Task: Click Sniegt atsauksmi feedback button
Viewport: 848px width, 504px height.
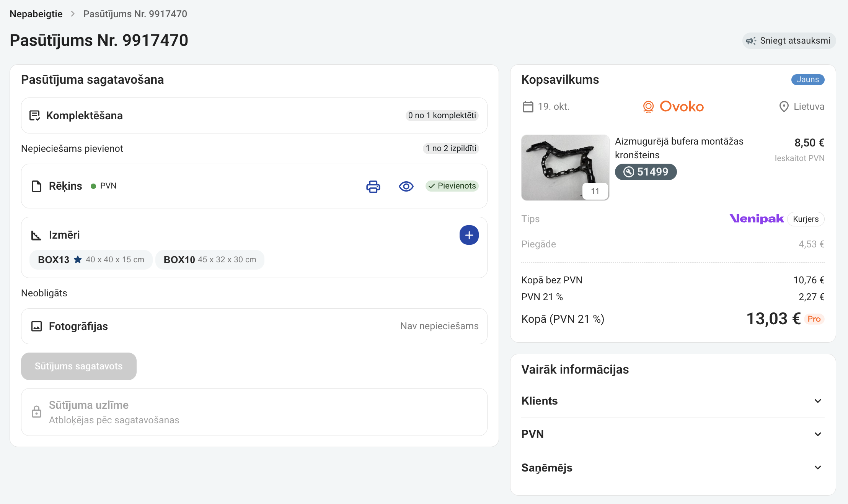Action: (789, 41)
